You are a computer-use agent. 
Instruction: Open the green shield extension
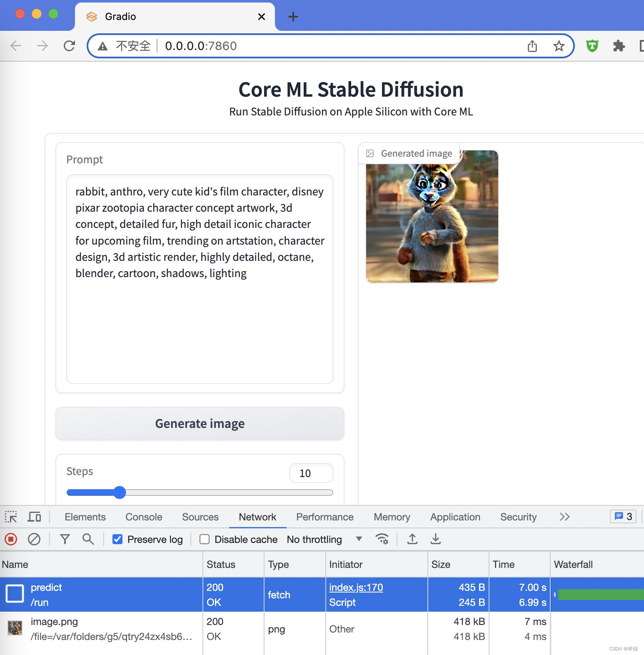coord(592,46)
